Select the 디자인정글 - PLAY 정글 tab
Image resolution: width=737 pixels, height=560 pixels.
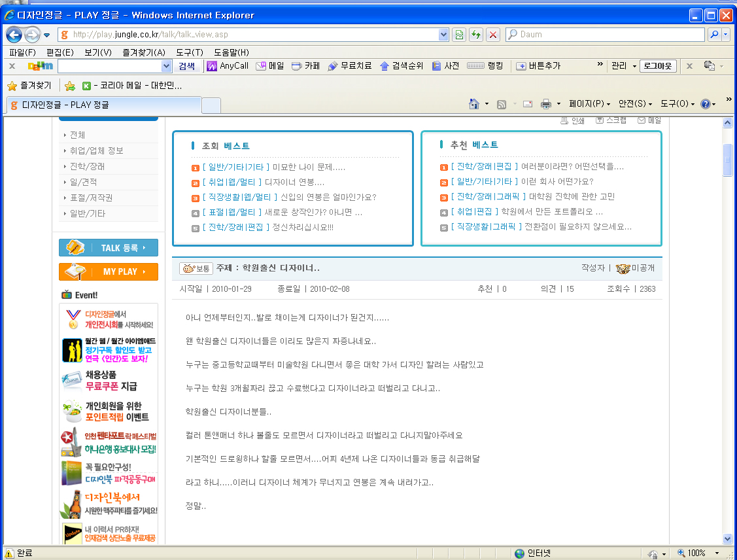click(x=103, y=105)
